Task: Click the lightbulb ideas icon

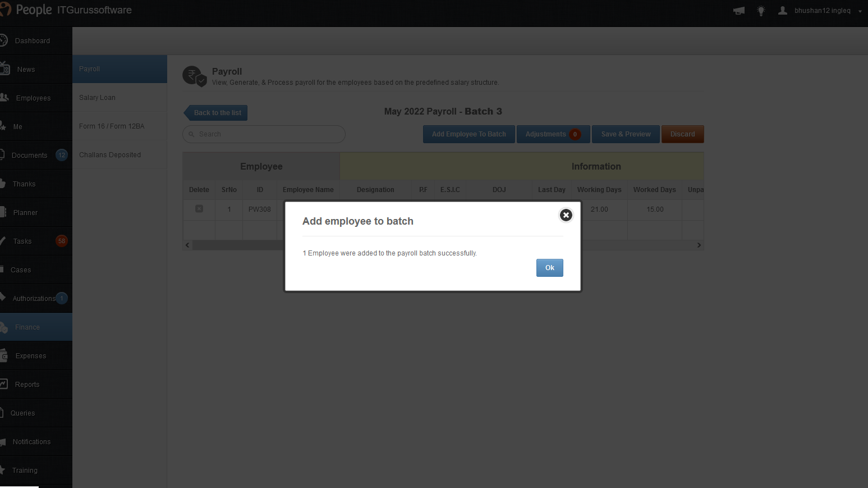Action: [761, 11]
